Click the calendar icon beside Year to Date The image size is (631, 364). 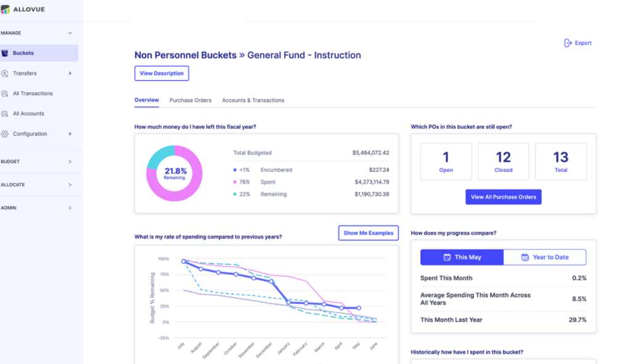click(525, 257)
